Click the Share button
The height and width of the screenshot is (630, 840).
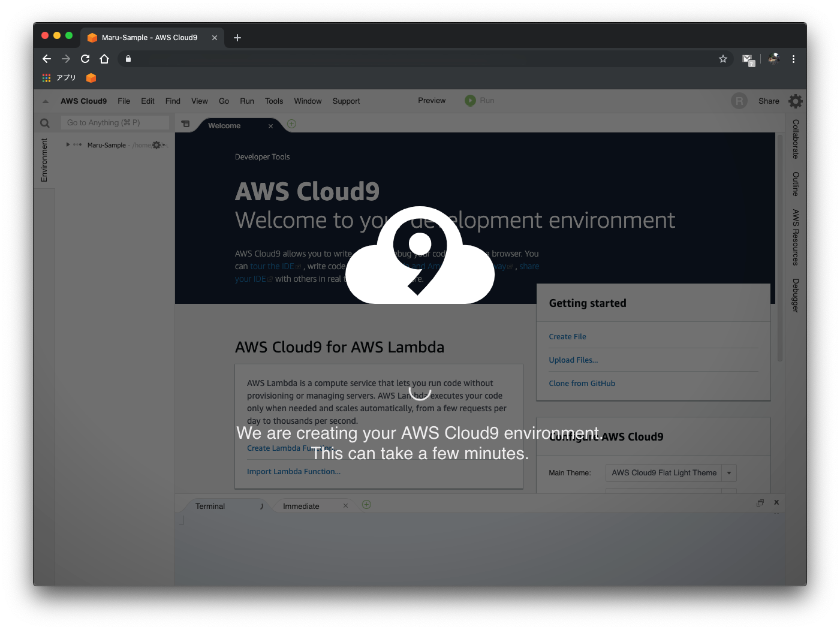(769, 101)
